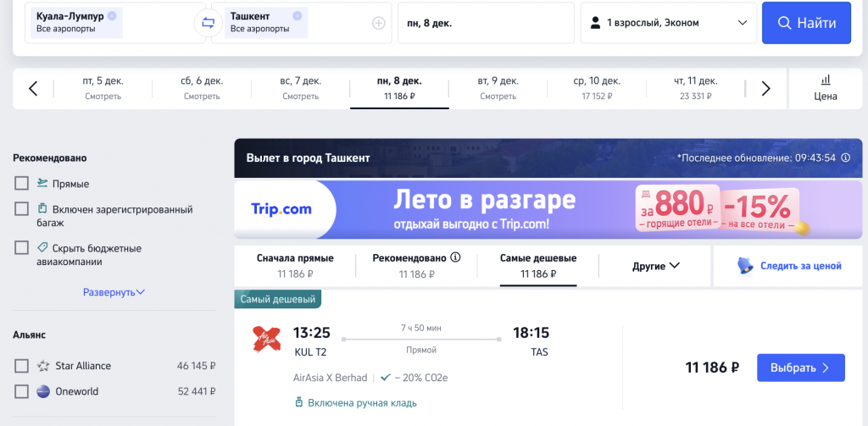Enable the Прямые flights filter

[x=21, y=183]
